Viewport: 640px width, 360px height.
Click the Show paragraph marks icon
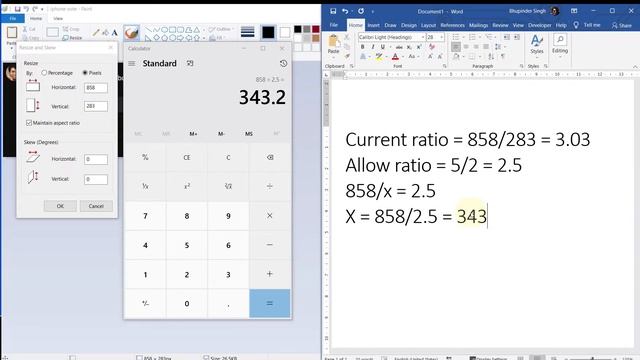click(503, 56)
